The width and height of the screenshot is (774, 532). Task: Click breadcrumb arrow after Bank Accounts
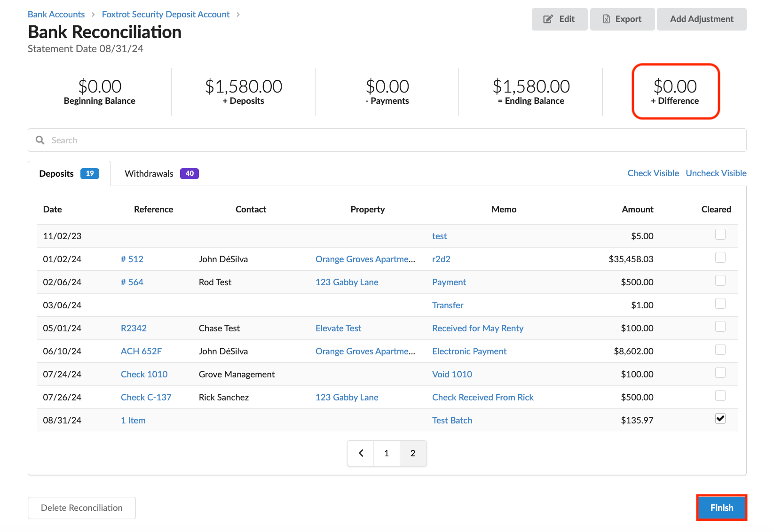click(x=93, y=15)
